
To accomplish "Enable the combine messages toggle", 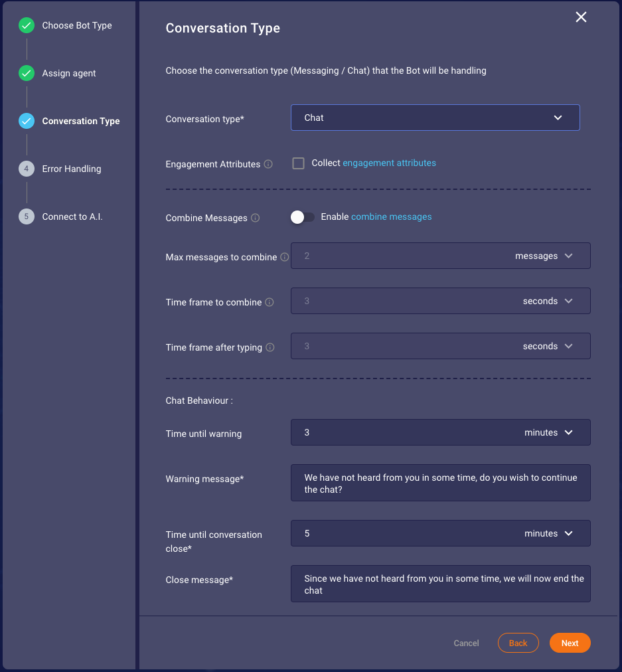I will pos(303,217).
